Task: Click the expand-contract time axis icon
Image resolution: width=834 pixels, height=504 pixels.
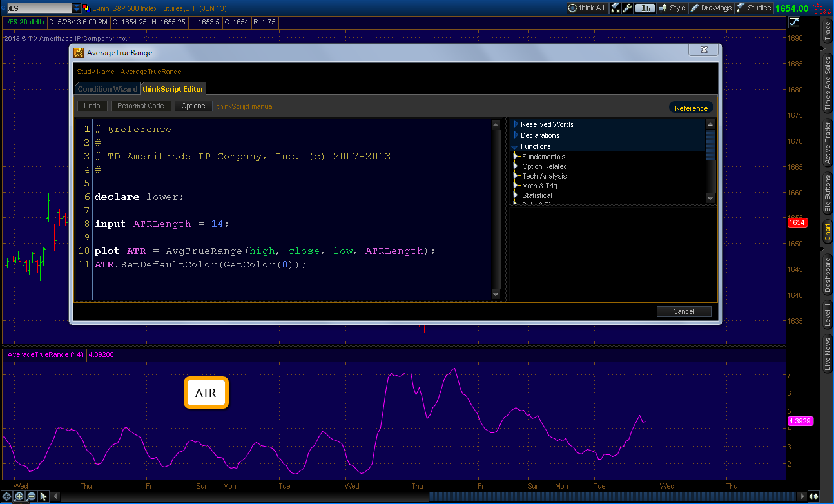Action: tap(814, 496)
